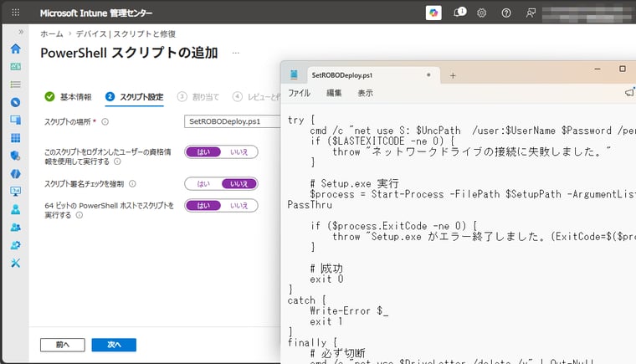Expand the left navigation with double chevron

pos(21,32)
